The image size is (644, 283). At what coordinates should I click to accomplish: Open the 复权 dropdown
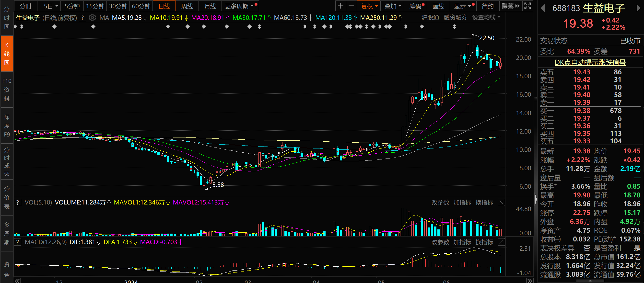tap(369, 6)
